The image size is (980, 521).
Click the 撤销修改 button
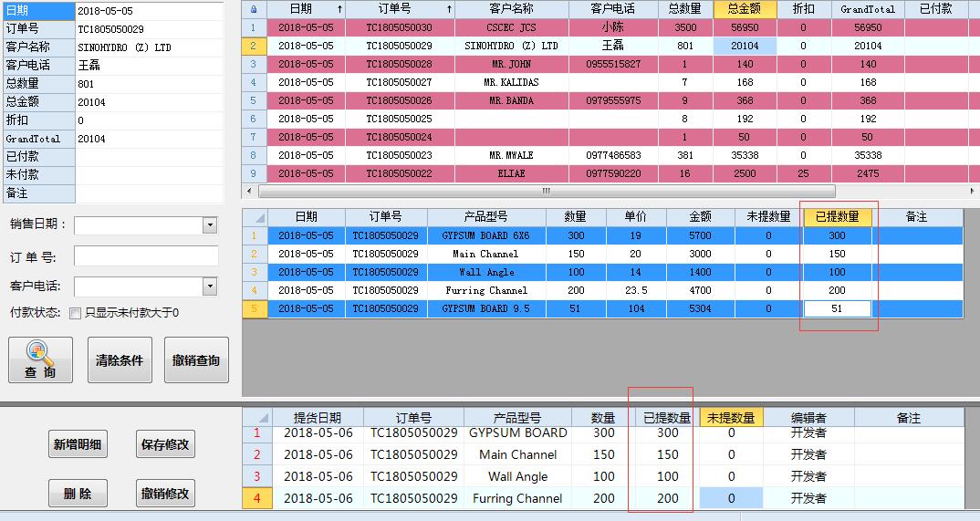[x=165, y=494]
